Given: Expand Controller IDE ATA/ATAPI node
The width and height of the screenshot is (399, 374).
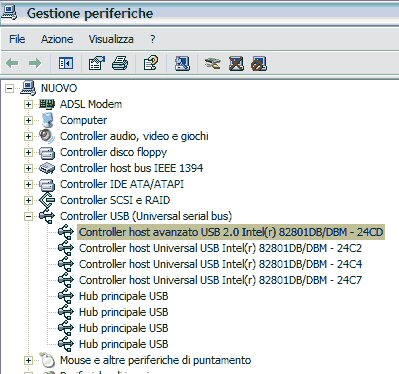Looking at the screenshot, I should (28, 184).
